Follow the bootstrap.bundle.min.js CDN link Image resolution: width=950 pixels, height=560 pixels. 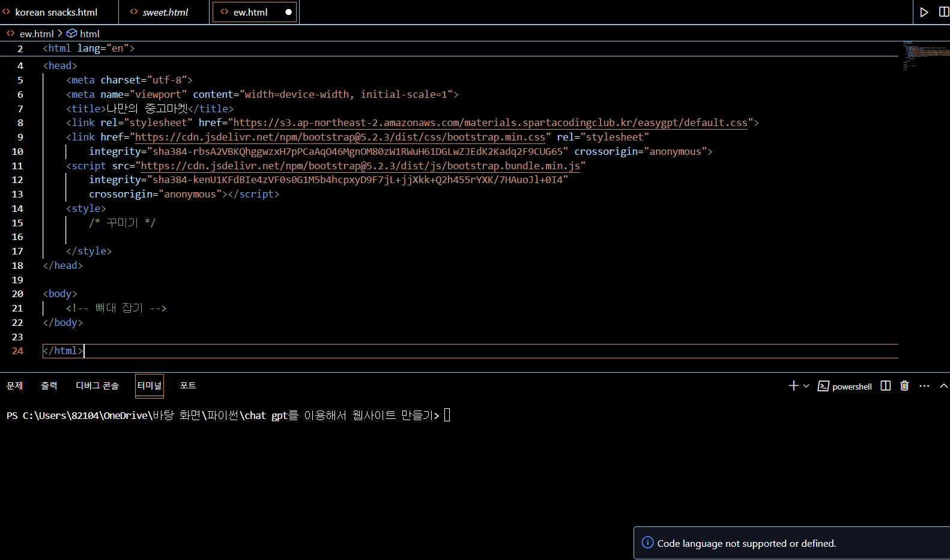(360, 166)
